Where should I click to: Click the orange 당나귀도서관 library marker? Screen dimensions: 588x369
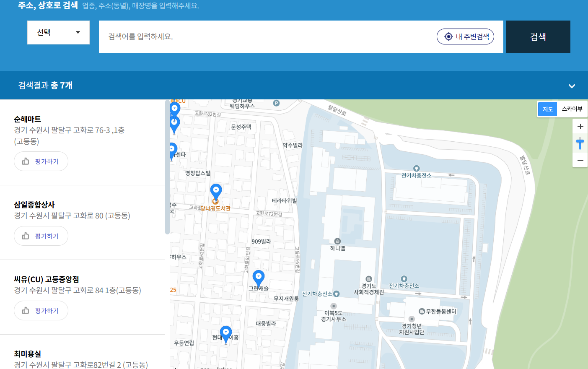(x=215, y=201)
